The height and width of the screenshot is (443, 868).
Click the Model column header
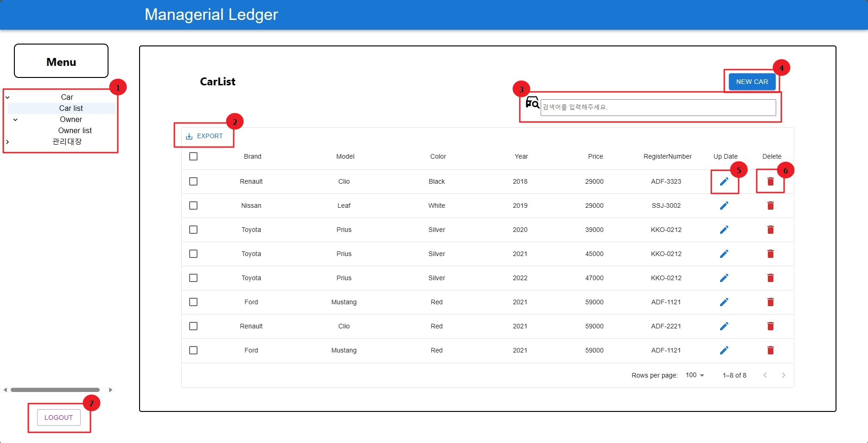coord(345,157)
